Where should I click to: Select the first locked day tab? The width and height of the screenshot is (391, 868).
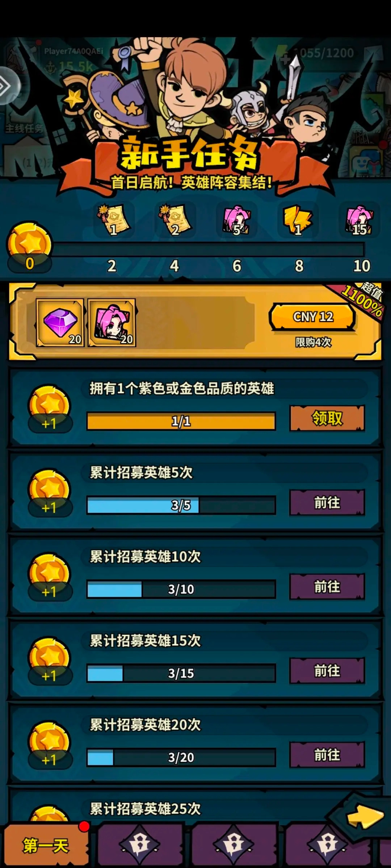tap(140, 846)
